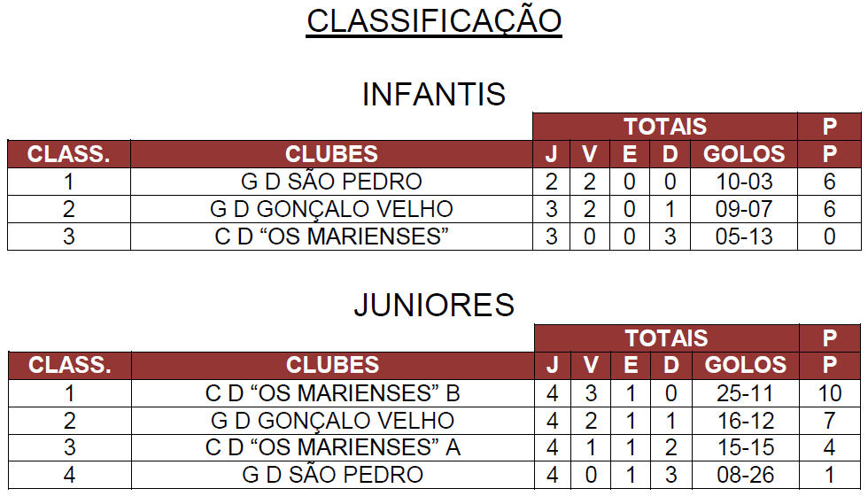Click the CLASS. header of Juniores table
Screen dimensions: 868x504
pyautogui.click(x=69, y=365)
